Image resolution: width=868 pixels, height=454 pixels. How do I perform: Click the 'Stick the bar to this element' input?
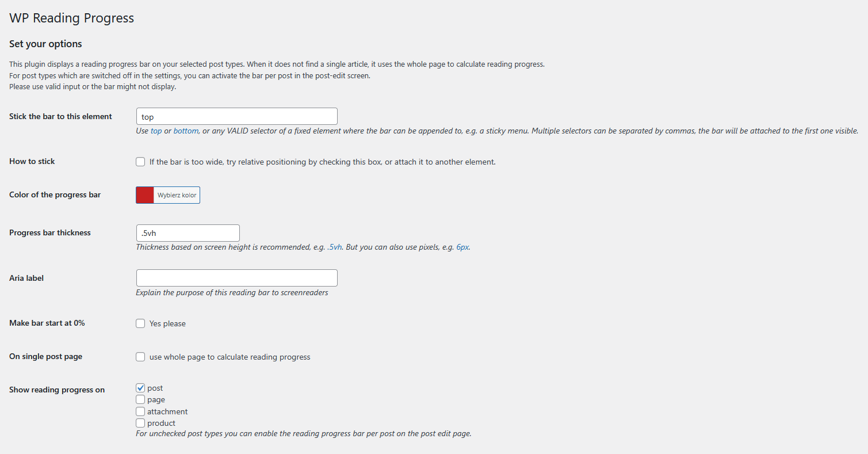(236, 116)
